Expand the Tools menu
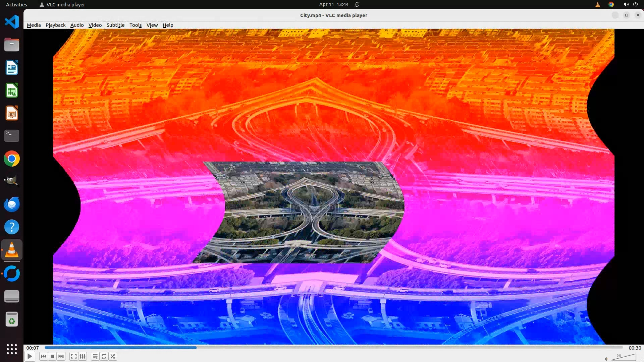This screenshot has width=644, height=362. 136,25
